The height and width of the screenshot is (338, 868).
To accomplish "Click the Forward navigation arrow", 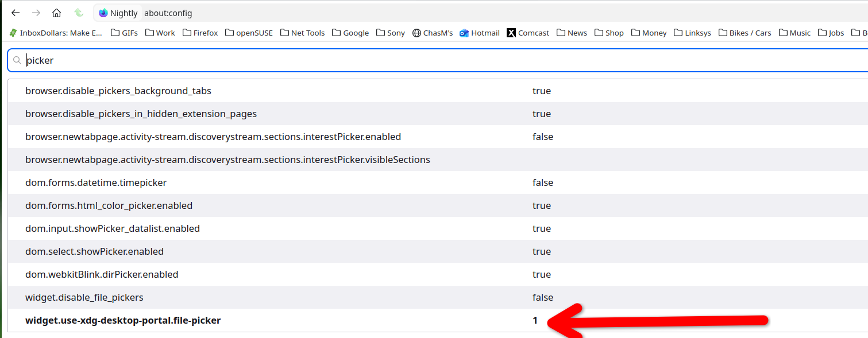I will [36, 13].
